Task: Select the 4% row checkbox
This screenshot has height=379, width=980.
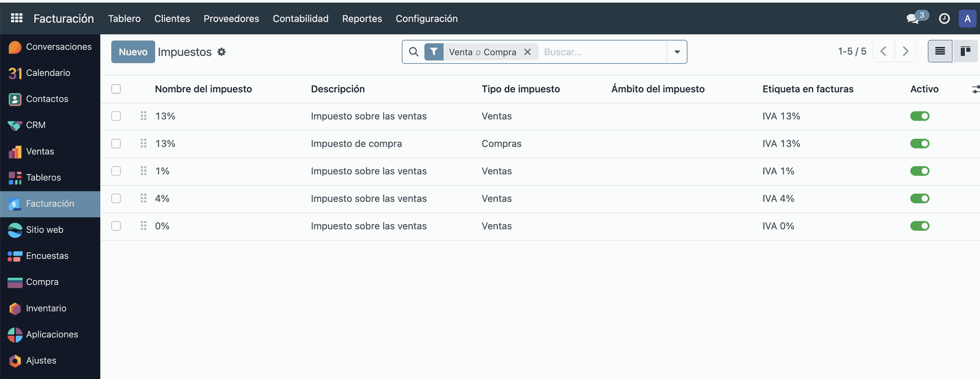Action: tap(116, 198)
